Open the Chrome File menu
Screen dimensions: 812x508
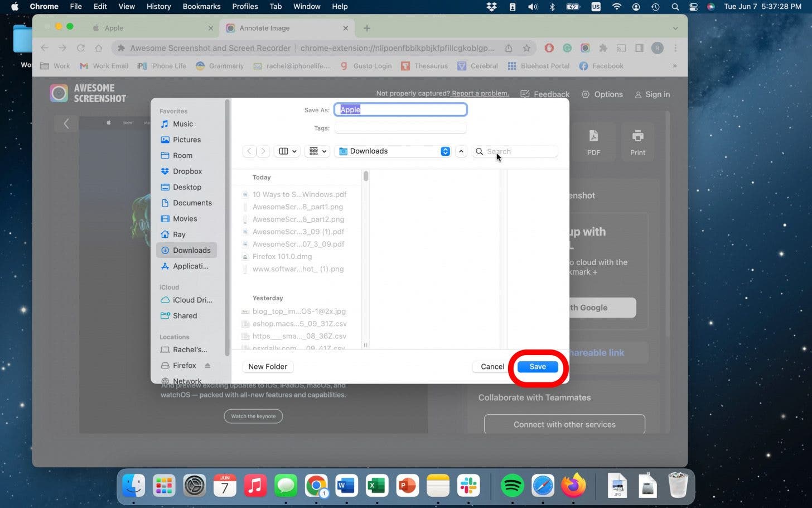point(76,7)
